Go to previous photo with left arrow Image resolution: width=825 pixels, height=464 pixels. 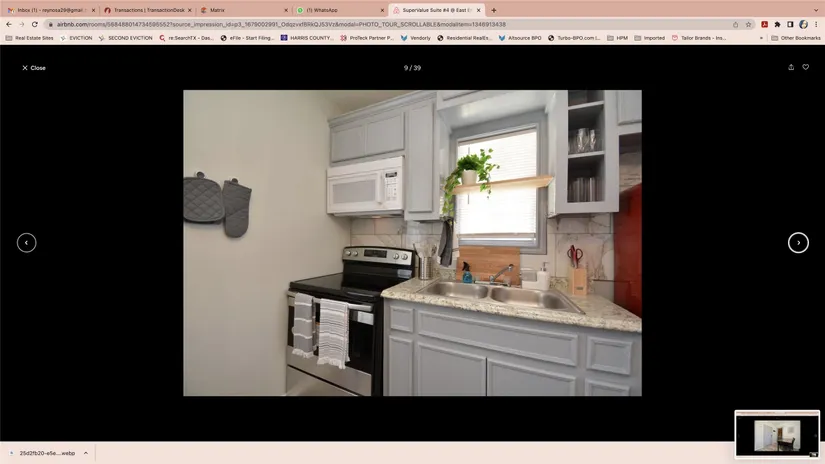click(x=26, y=243)
